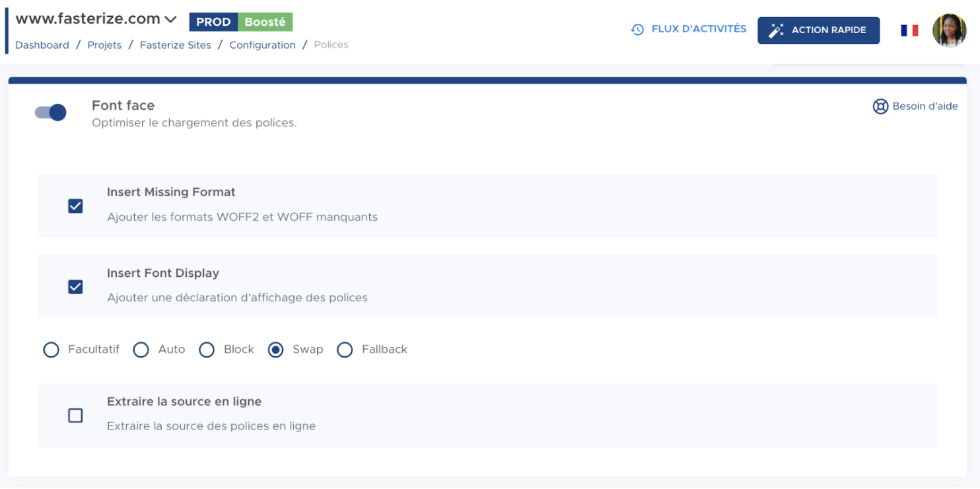Click the blue vertical accent bar near site name
This screenshot has height=489, width=980.
point(7,29)
